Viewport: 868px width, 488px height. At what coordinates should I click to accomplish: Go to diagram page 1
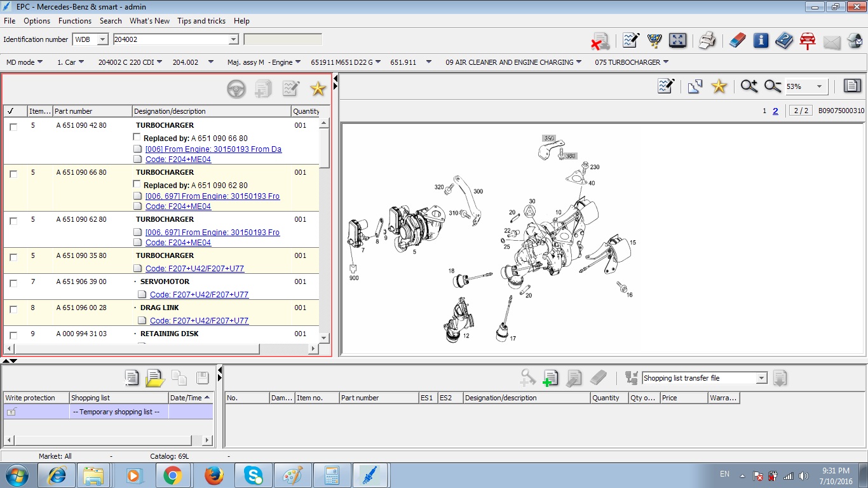[764, 111]
